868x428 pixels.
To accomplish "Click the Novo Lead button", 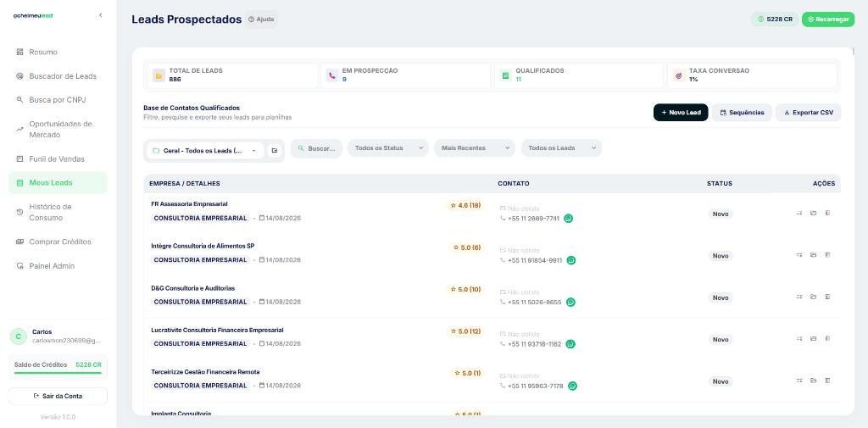I will click(x=681, y=113).
